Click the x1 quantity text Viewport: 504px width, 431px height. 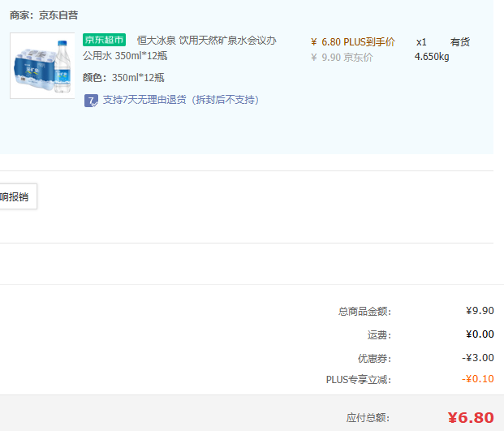[x=421, y=42]
